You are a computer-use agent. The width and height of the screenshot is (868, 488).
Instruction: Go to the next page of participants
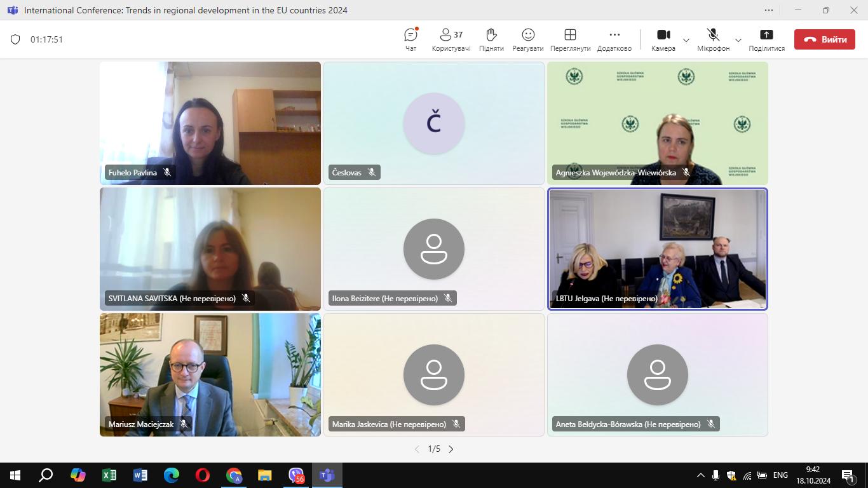pyautogui.click(x=451, y=449)
